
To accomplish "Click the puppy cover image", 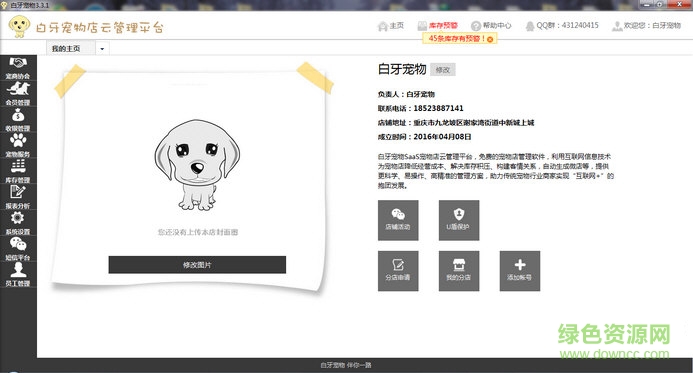I will (197, 164).
